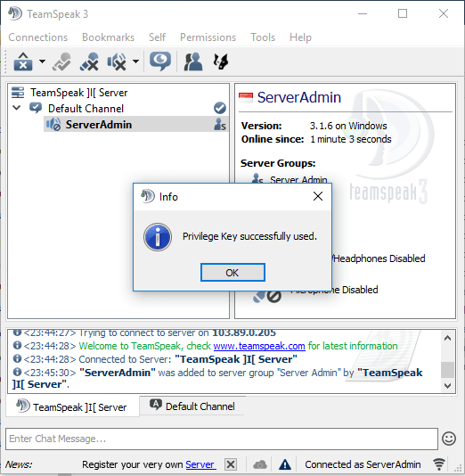The height and width of the screenshot is (476, 465).
Task: Minimize the TeamSpeak 3 window
Action: click(363, 13)
